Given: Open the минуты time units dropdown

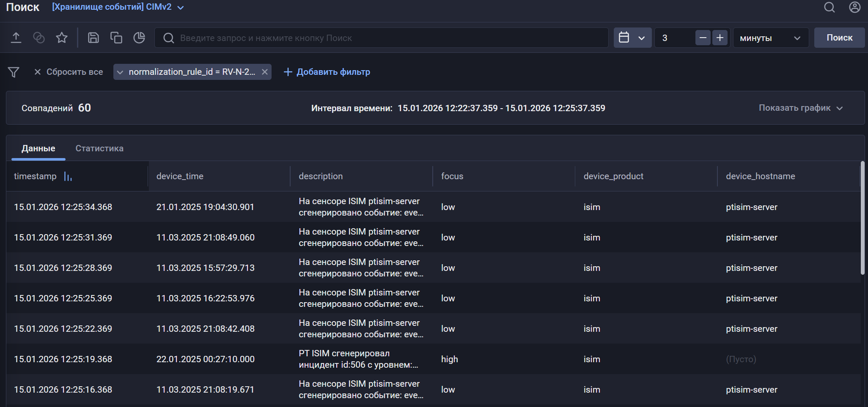Looking at the screenshot, I should point(771,37).
